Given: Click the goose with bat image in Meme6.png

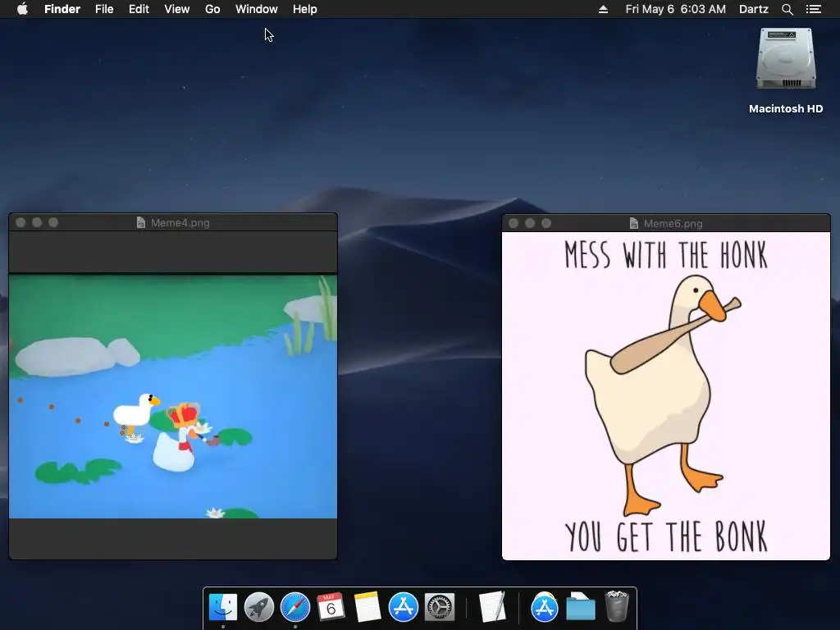Looking at the screenshot, I should click(666, 396).
